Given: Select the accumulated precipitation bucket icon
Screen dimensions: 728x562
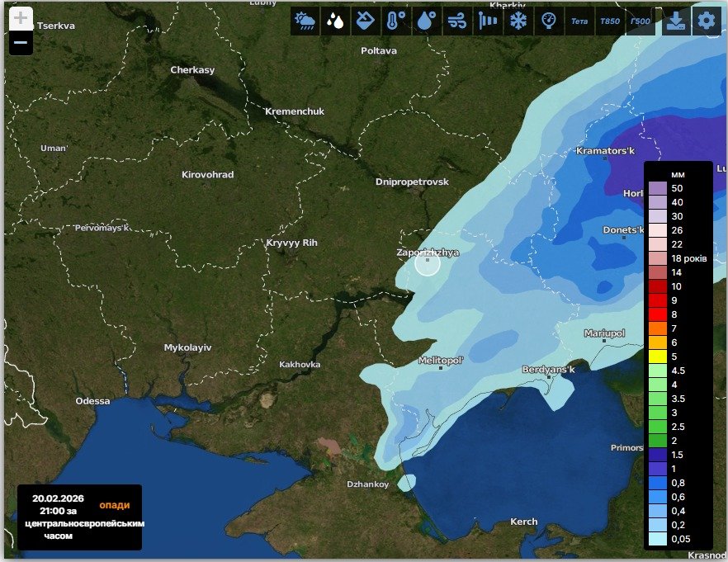Looking at the screenshot, I should point(365,21).
